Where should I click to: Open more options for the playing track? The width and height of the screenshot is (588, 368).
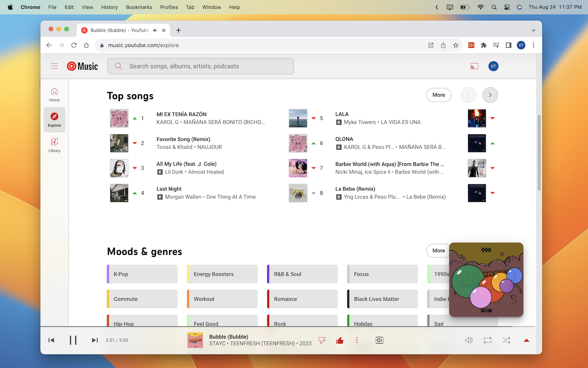tap(357, 340)
